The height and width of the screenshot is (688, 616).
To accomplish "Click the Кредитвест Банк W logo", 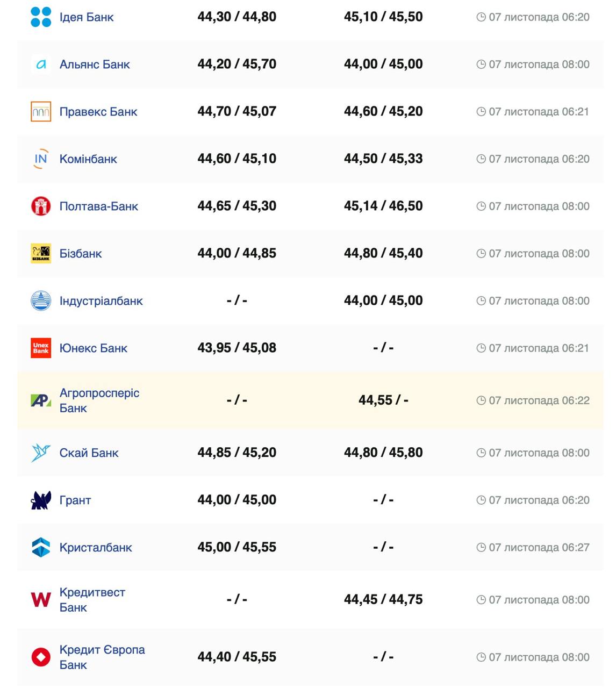I will [x=41, y=600].
